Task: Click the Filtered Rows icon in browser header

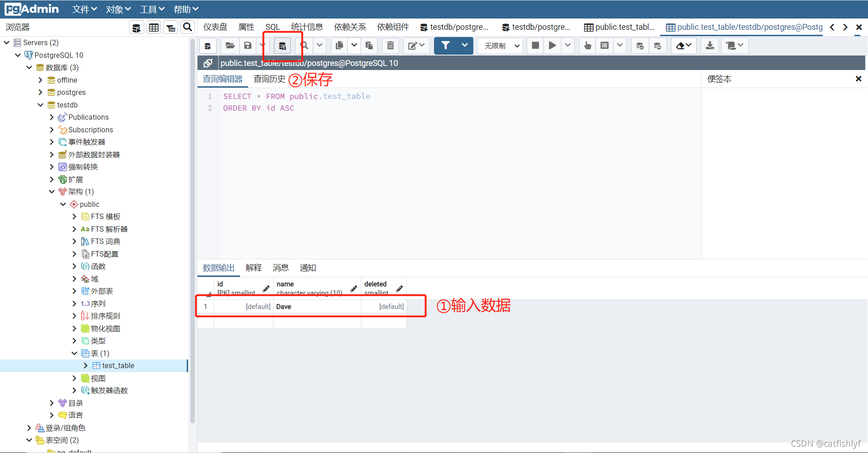Action: coord(171,28)
